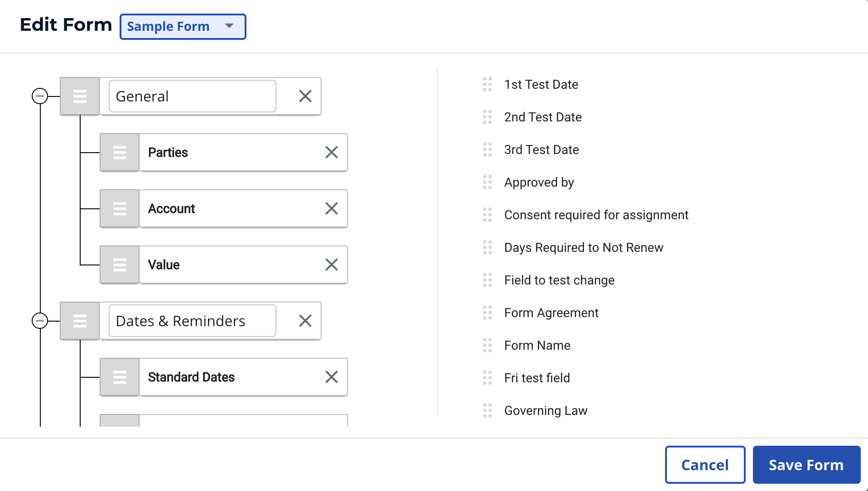
Task: Click Days Required to Not Renew label
Action: (584, 248)
